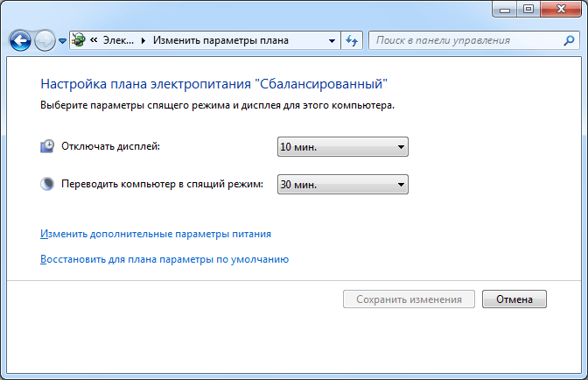Click the magnifier search icon
The image size is (588, 380).
click(x=569, y=40)
